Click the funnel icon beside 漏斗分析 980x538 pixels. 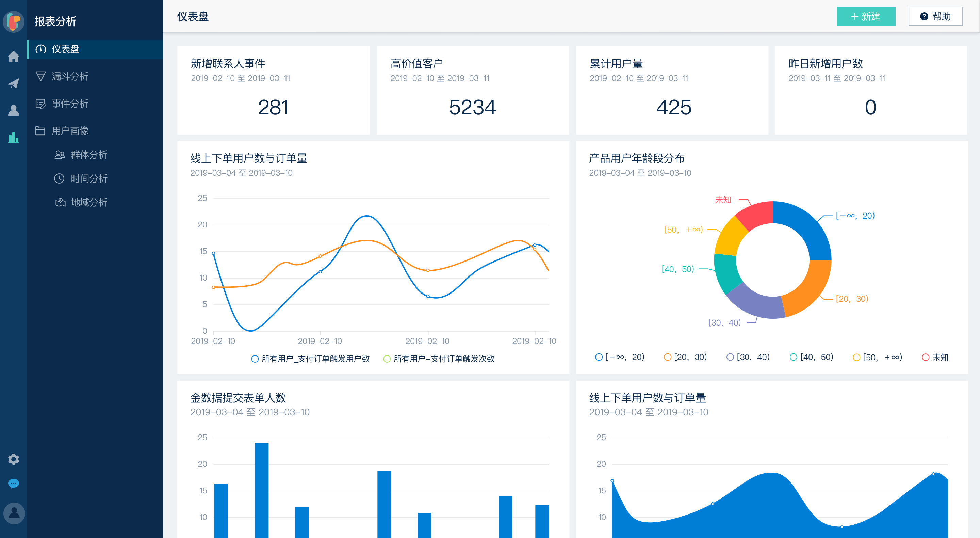[41, 76]
